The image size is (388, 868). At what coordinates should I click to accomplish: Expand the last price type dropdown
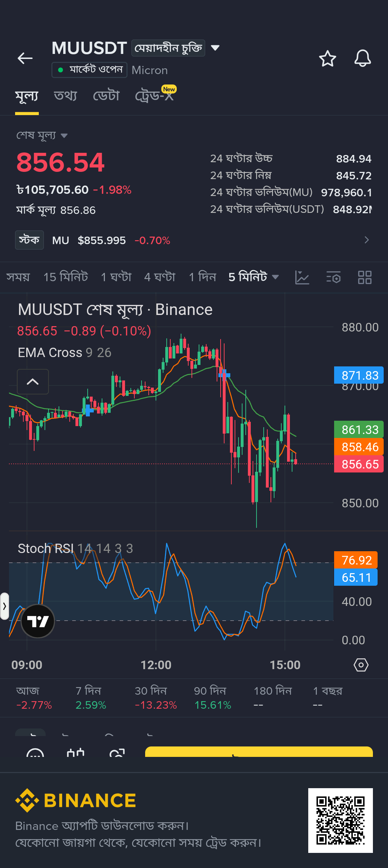pos(42,136)
